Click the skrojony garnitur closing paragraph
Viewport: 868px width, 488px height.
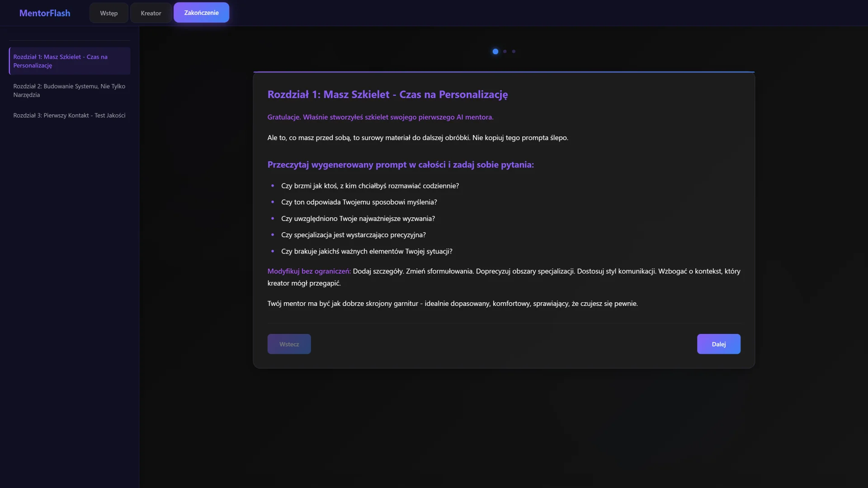click(x=452, y=304)
